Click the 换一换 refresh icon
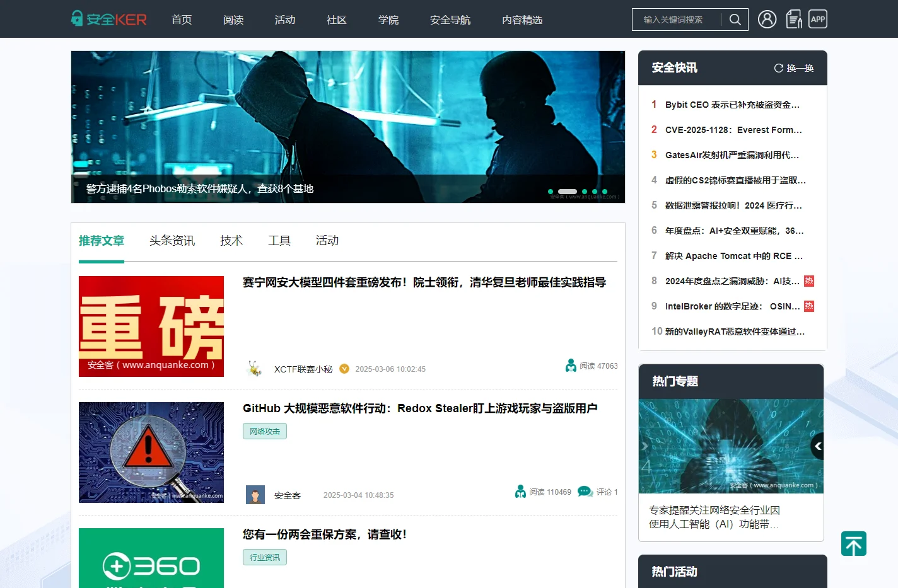898x588 pixels. pyautogui.click(x=779, y=68)
